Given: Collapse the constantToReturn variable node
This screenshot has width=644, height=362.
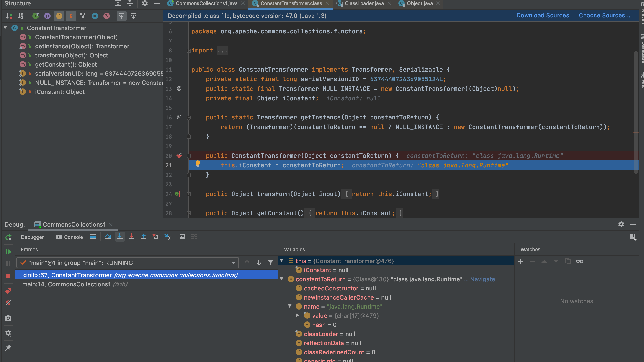Looking at the screenshot, I should point(282,279).
